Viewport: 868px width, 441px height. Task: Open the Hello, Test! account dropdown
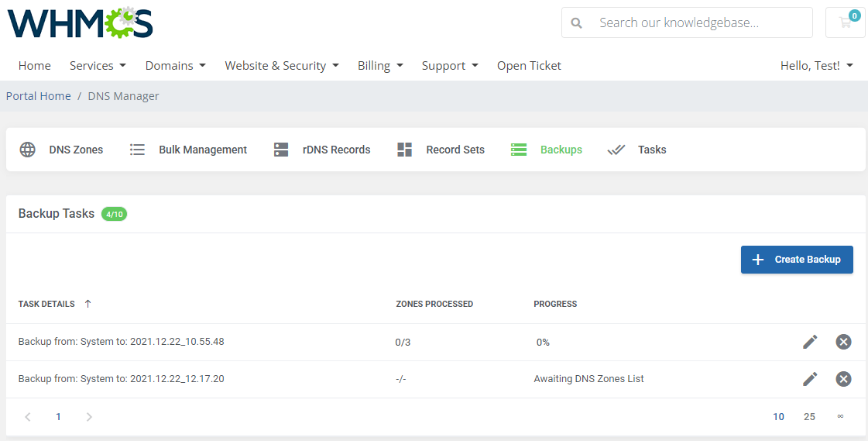(817, 65)
